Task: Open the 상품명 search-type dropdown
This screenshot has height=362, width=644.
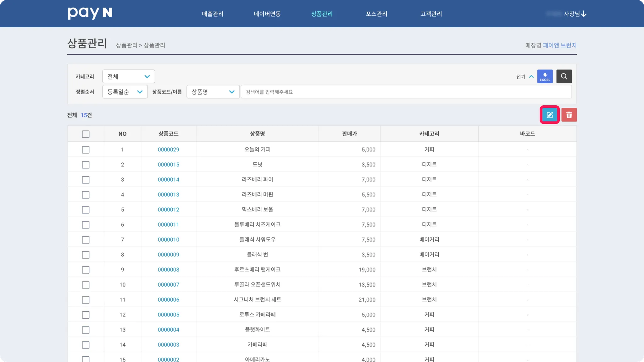Action: (213, 92)
